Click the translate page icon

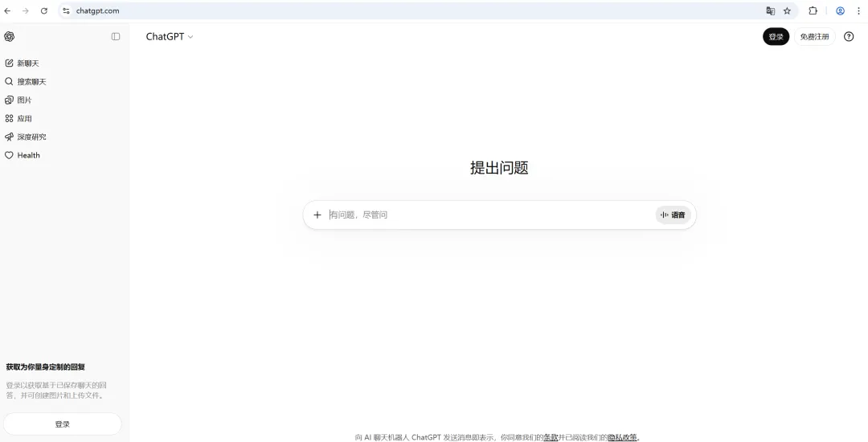770,10
